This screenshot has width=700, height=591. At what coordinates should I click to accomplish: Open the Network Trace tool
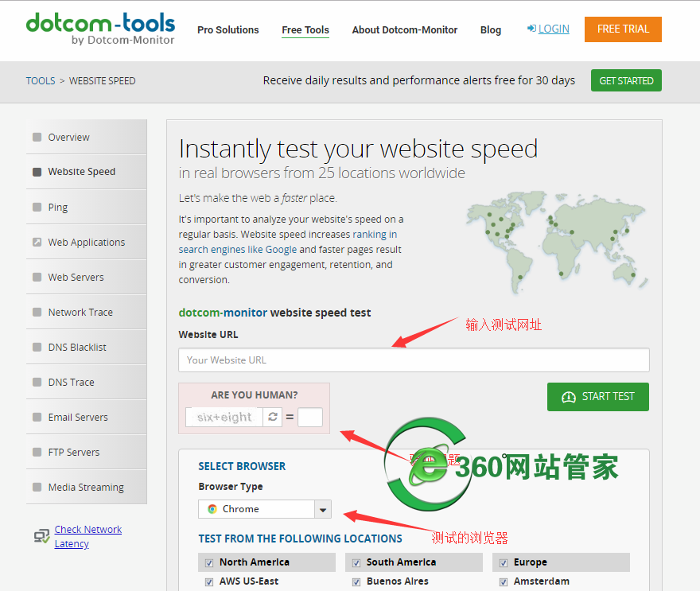(x=87, y=312)
